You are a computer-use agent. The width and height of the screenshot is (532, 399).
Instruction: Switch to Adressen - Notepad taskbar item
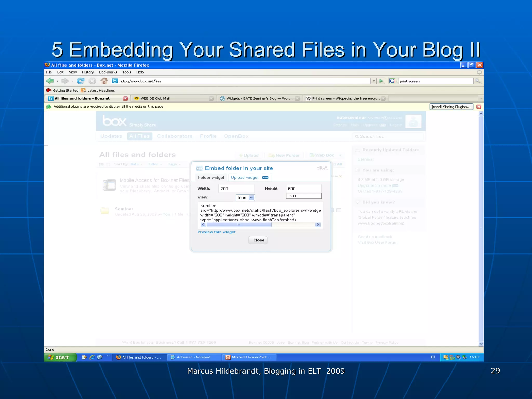tap(194, 357)
